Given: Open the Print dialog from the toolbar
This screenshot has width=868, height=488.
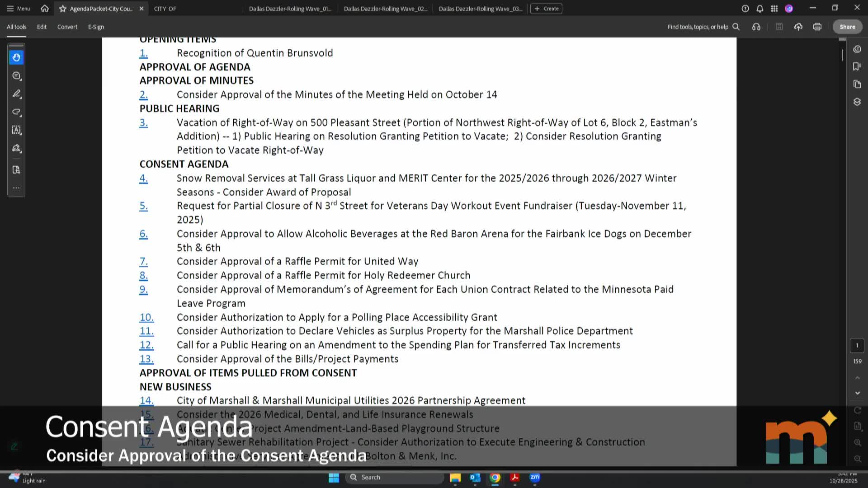Looking at the screenshot, I should [x=817, y=27].
